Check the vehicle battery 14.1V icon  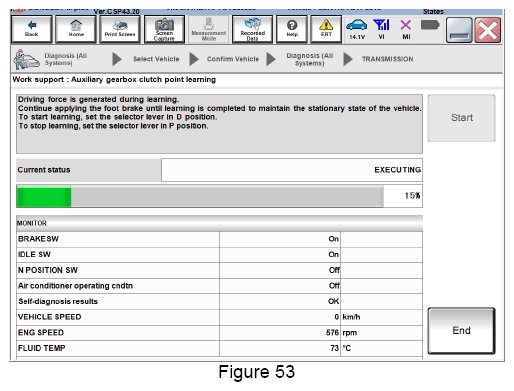coord(357,29)
